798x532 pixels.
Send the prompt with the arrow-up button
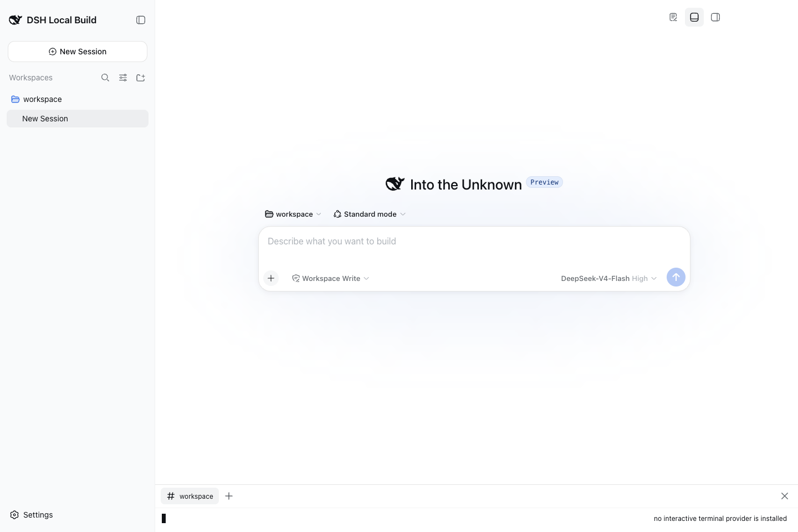676,277
